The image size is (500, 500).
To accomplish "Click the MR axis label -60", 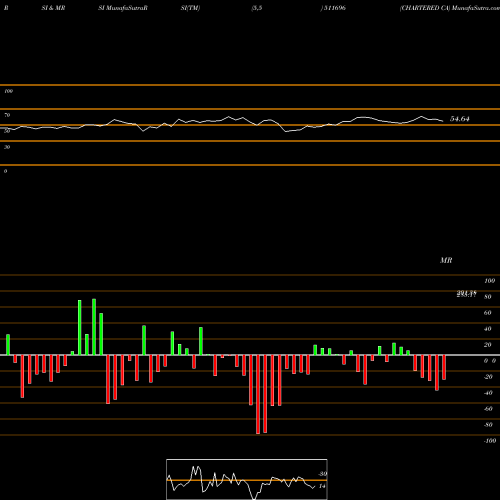I will coord(488,409).
